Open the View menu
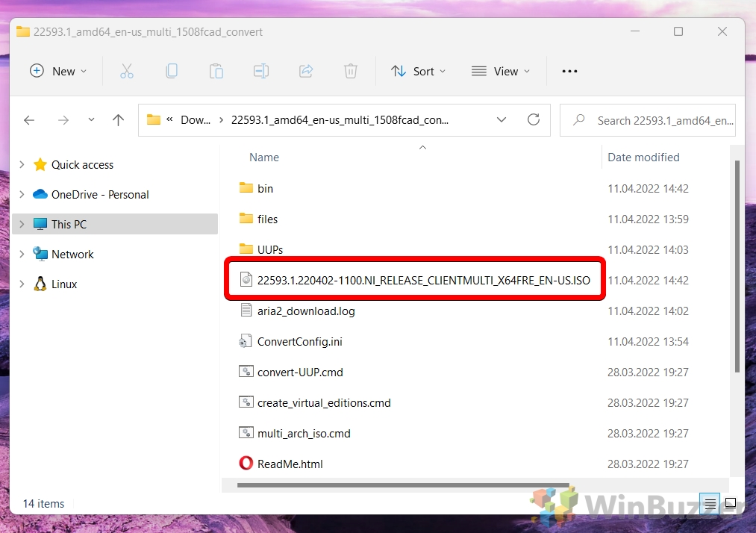Screen dimensions: 756x533 pyautogui.click(x=500, y=71)
